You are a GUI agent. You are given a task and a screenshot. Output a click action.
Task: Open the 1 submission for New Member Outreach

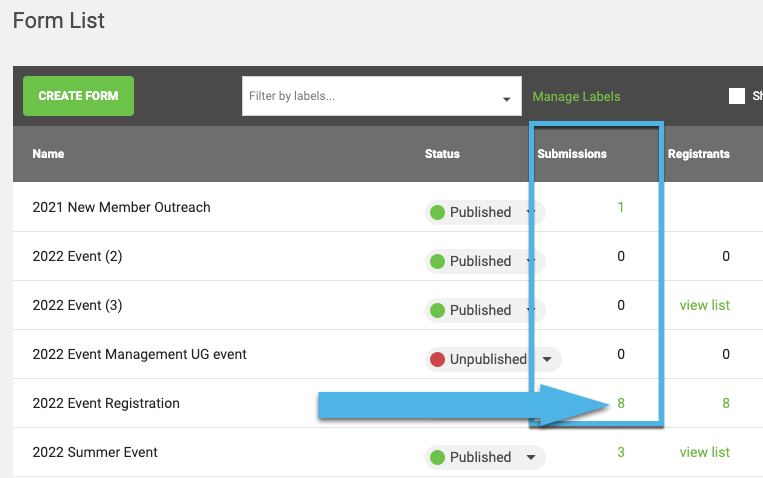coord(621,207)
